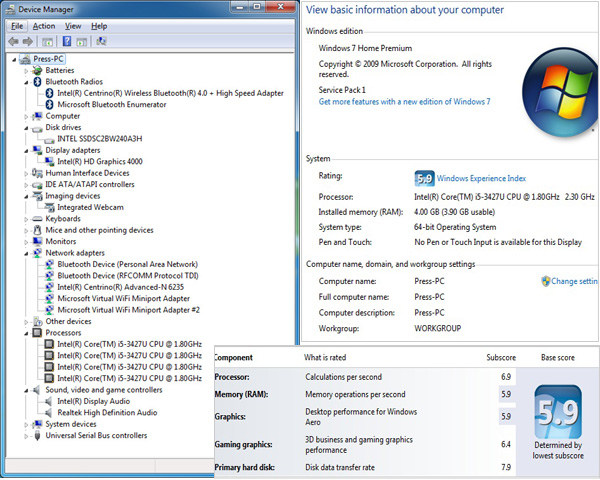Click the shield icon beside Change settings
Image resolution: width=600 pixels, height=480 pixels.
546,281
